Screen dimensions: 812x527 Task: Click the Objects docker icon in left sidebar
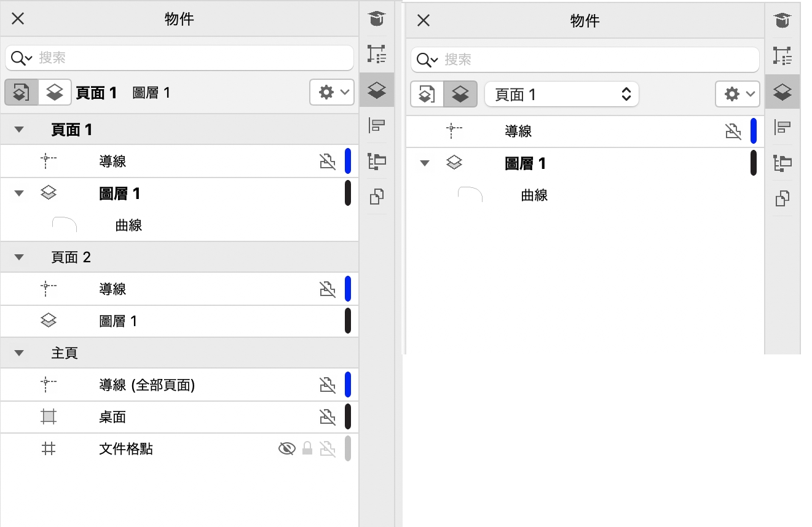coord(376,90)
